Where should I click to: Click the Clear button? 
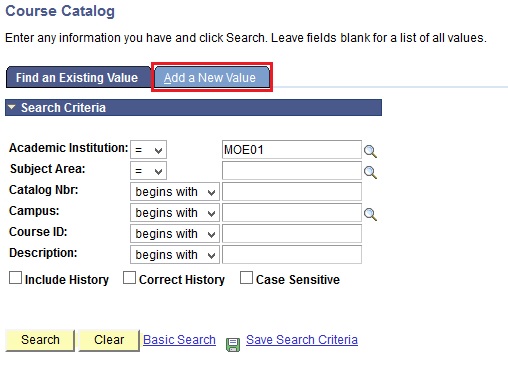(x=109, y=340)
